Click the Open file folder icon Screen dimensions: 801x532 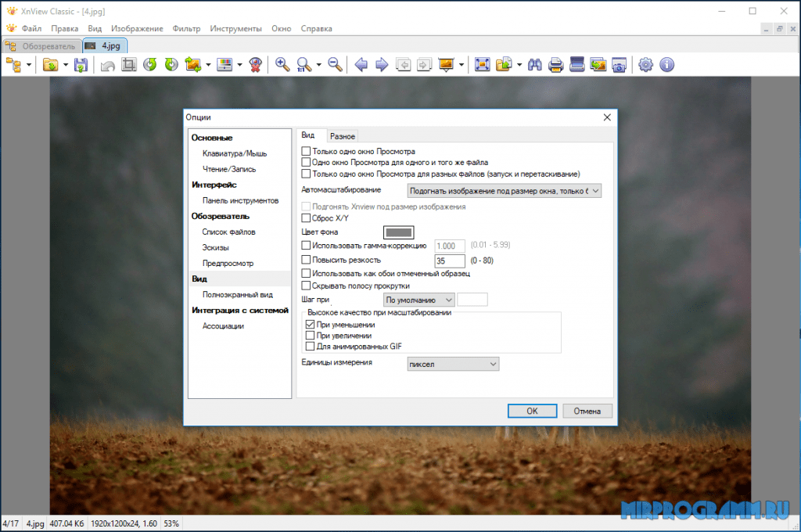pyautogui.click(x=50, y=65)
